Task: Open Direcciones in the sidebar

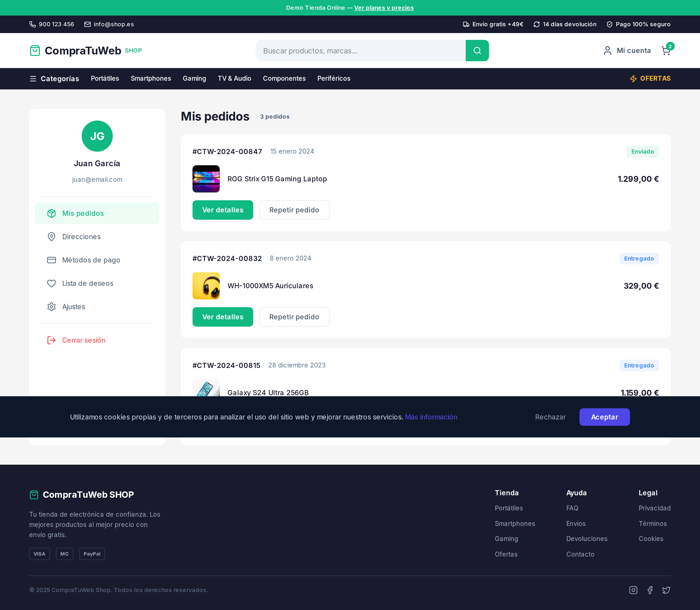Action: pyautogui.click(x=81, y=236)
